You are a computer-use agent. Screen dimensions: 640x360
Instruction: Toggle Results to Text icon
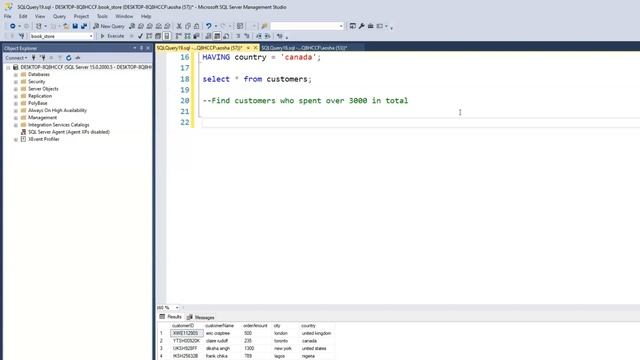click(208, 36)
